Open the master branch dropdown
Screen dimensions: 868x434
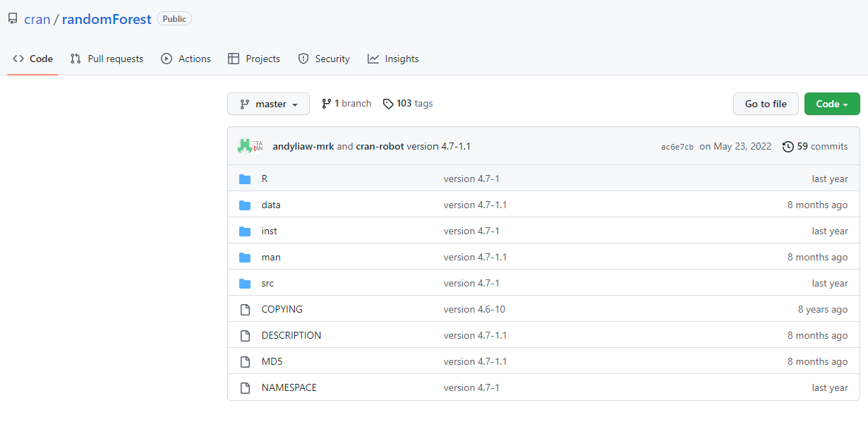tap(268, 104)
